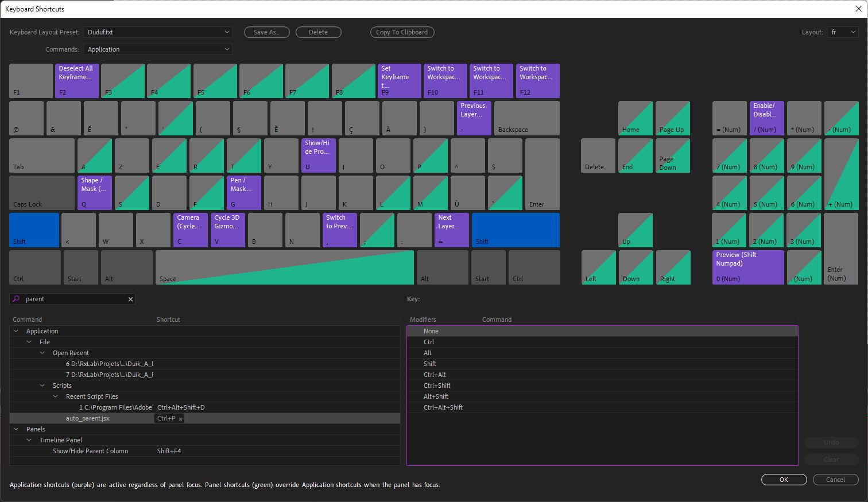Remove the Ctrl+P shortcut from auto_parent.jsx
Viewport: 868px width, 502px height.
coord(180,419)
